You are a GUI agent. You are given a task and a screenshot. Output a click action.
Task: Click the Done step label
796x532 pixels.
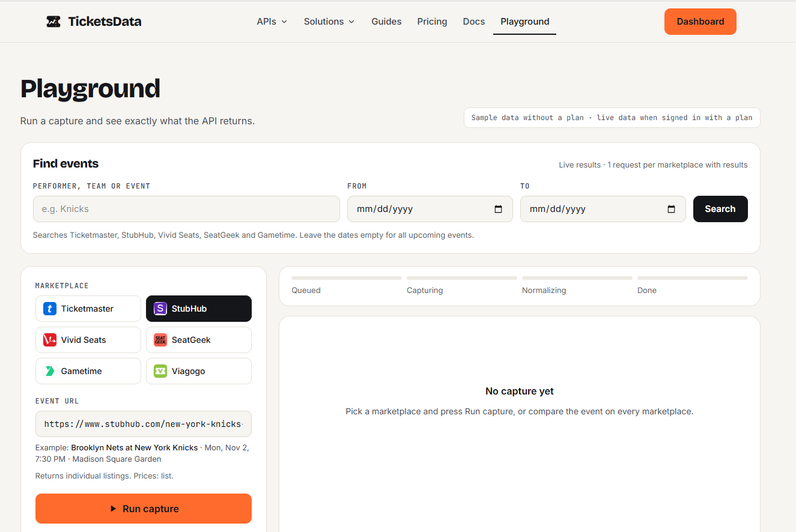point(647,290)
